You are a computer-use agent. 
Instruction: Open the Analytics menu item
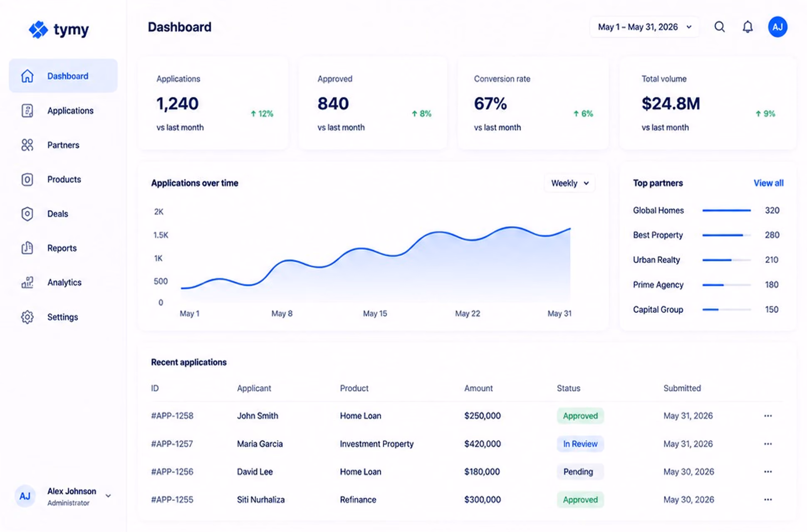click(63, 282)
